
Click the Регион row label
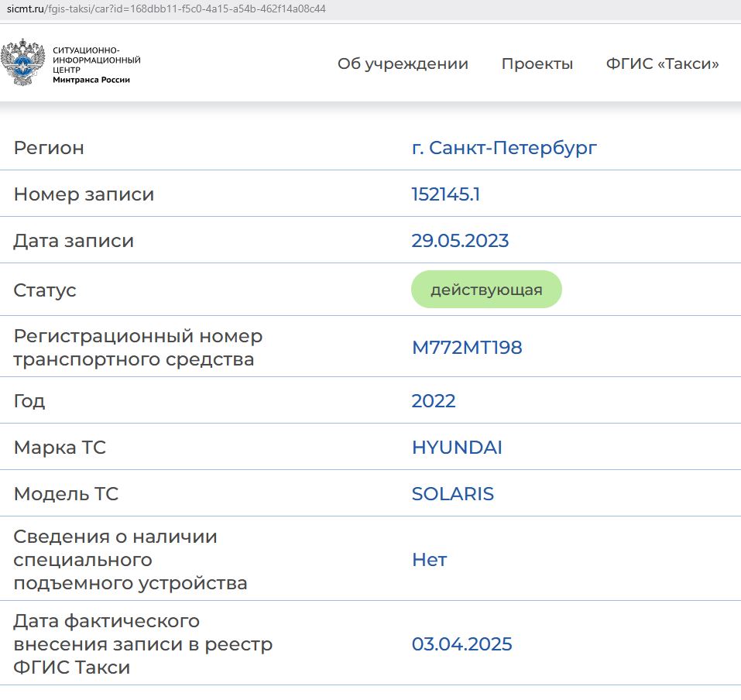[49, 148]
